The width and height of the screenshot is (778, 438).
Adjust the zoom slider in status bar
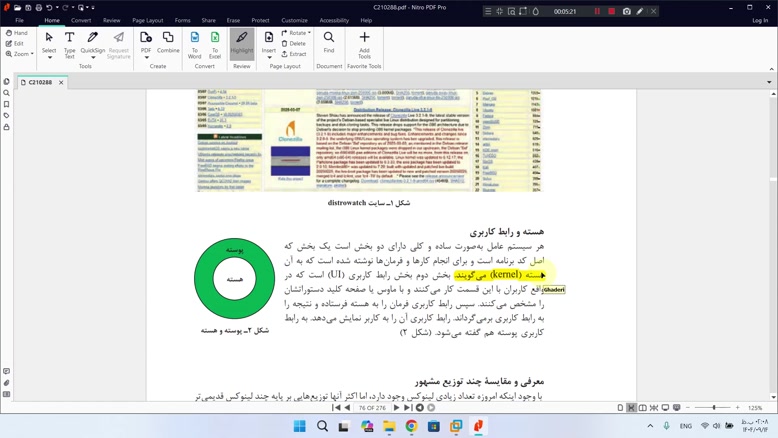[x=713, y=408]
